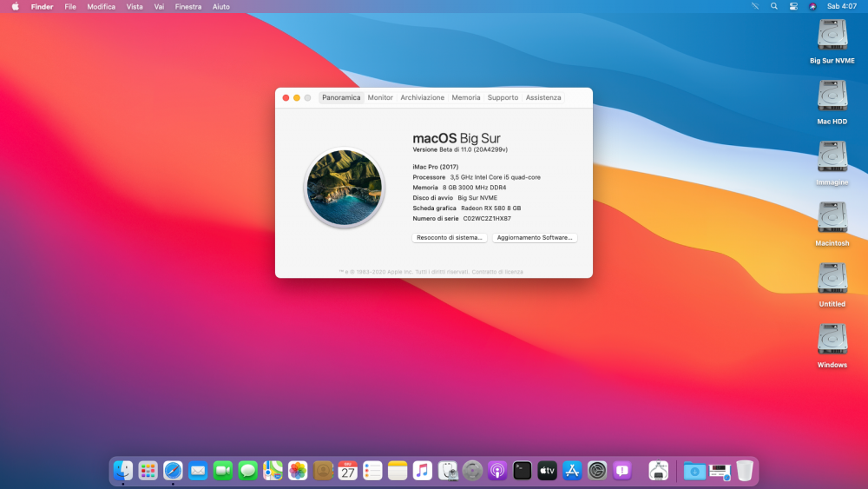Image resolution: width=868 pixels, height=489 pixels.
Task: Open the Apple menu
Action: [x=16, y=7]
